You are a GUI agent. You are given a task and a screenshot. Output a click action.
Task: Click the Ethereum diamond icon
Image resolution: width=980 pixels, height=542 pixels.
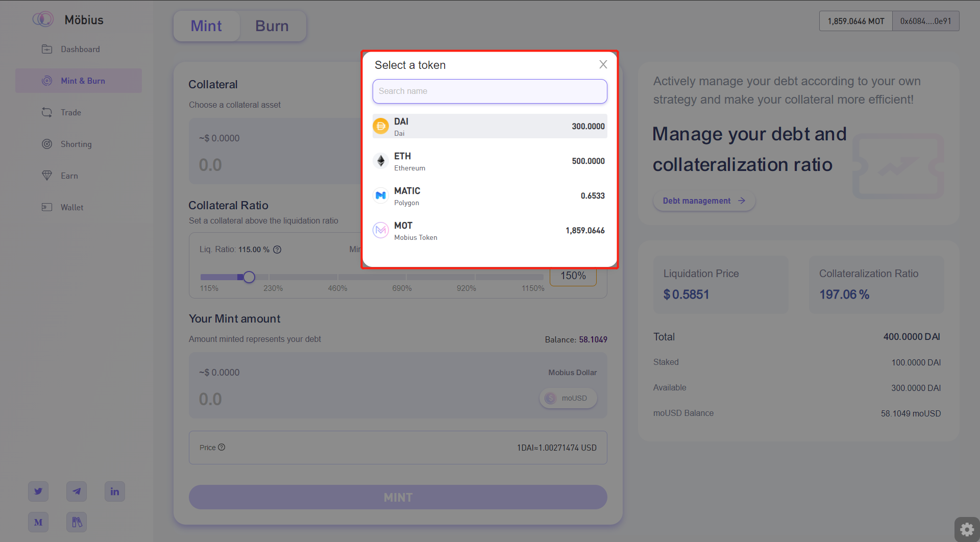pyautogui.click(x=381, y=161)
